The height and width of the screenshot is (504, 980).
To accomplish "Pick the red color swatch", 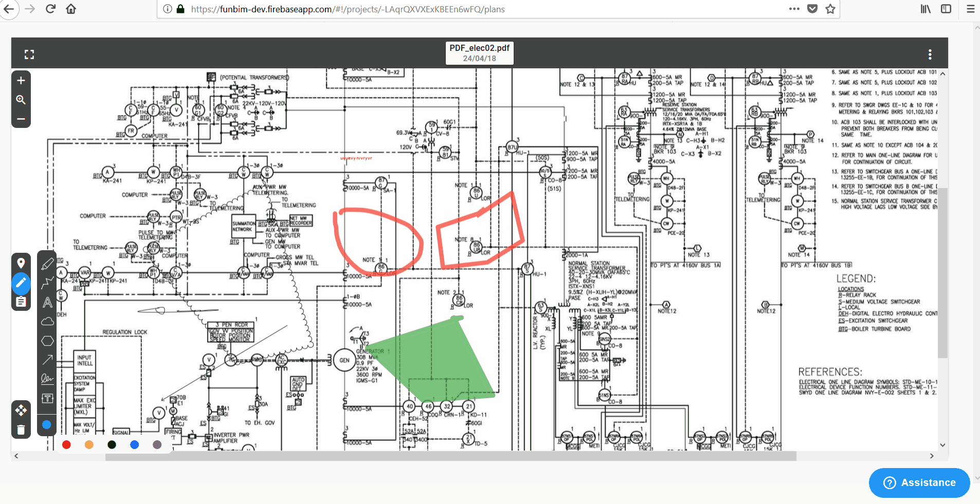I will click(66, 444).
